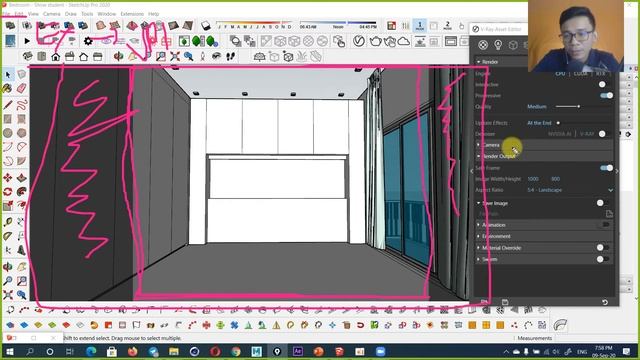
Task: Select the Move tool
Action: point(8,177)
